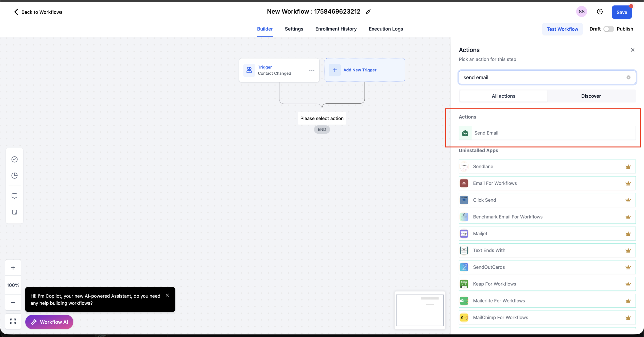Open the Workflow AI assistant
644x337 pixels.
pos(49,322)
